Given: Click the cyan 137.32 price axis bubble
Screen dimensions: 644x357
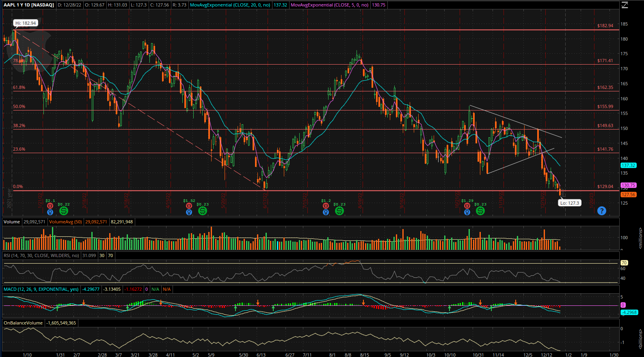Looking at the screenshot, I should (x=628, y=165).
